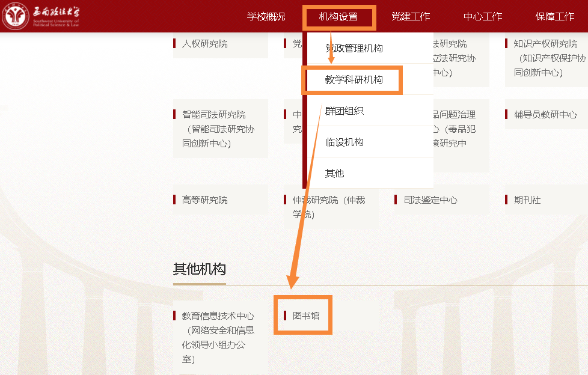Open the 图书馆 link
This screenshot has width=588, height=375.
(x=306, y=316)
